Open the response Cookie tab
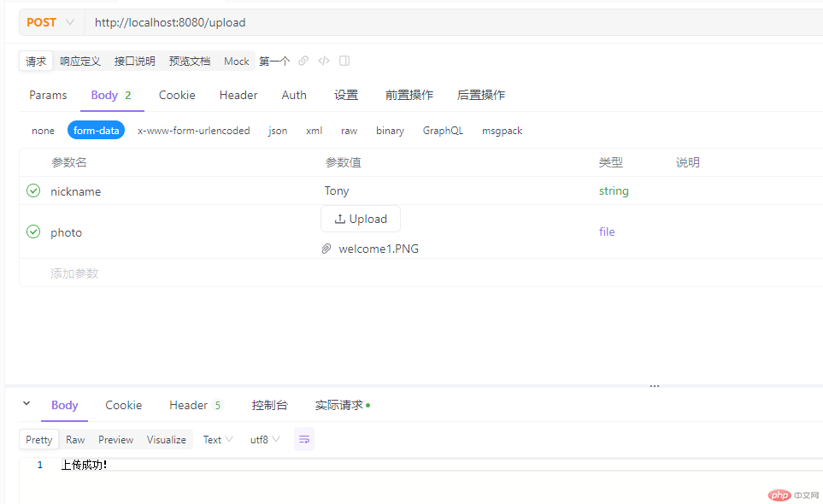823x504 pixels. tap(123, 405)
